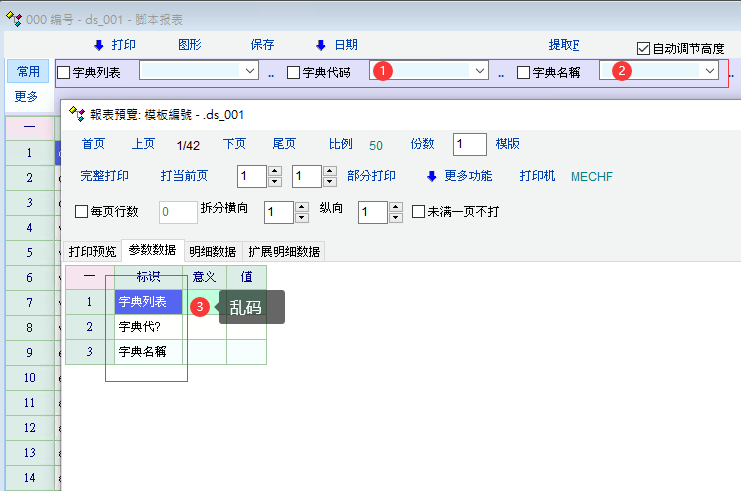Click the red marker number 2
741x491 pixels.
point(621,71)
